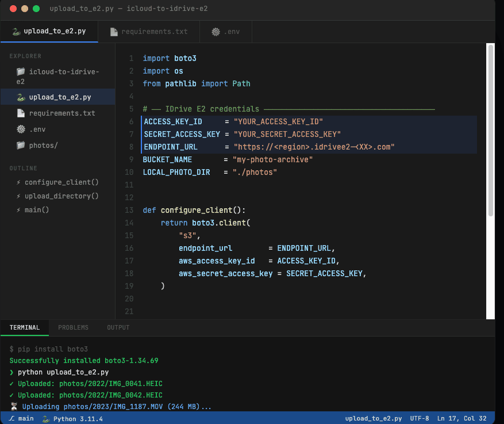Click the UTF-8 encoding indicator
Viewport: 504px width, 424px height.
420,418
